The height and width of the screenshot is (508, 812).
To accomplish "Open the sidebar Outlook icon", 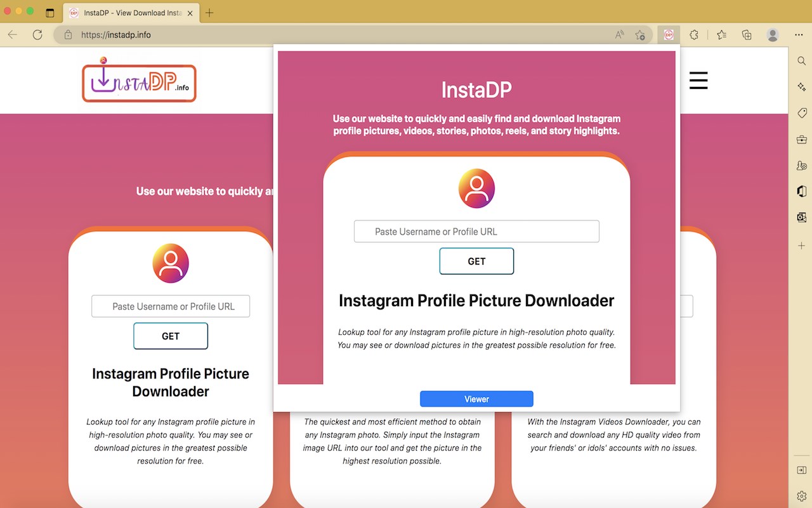I will [x=802, y=217].
